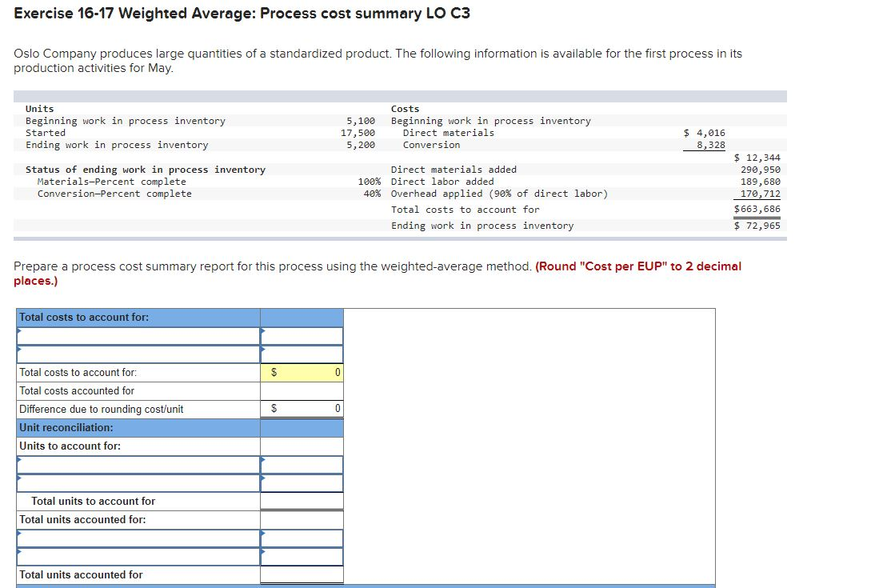Select the yellow Total costs to account for cell
The image size is (891, 588).
tap(302, 372)
